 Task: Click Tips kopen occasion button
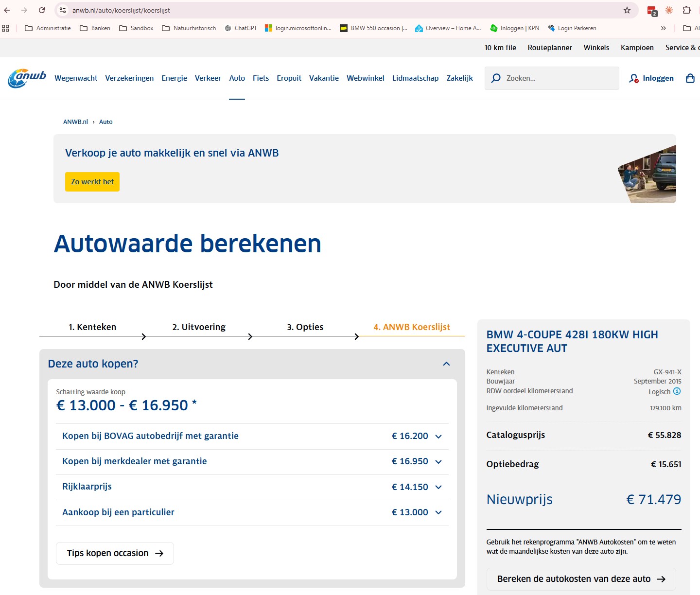point(115,553)
